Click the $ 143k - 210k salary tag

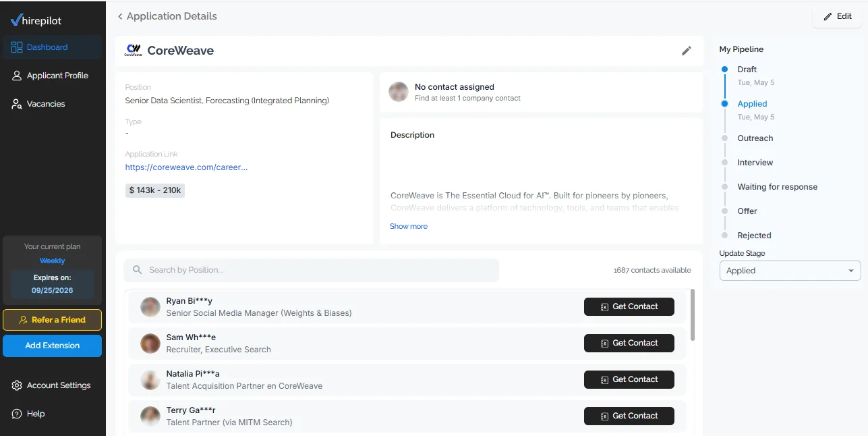coord(155,190)
